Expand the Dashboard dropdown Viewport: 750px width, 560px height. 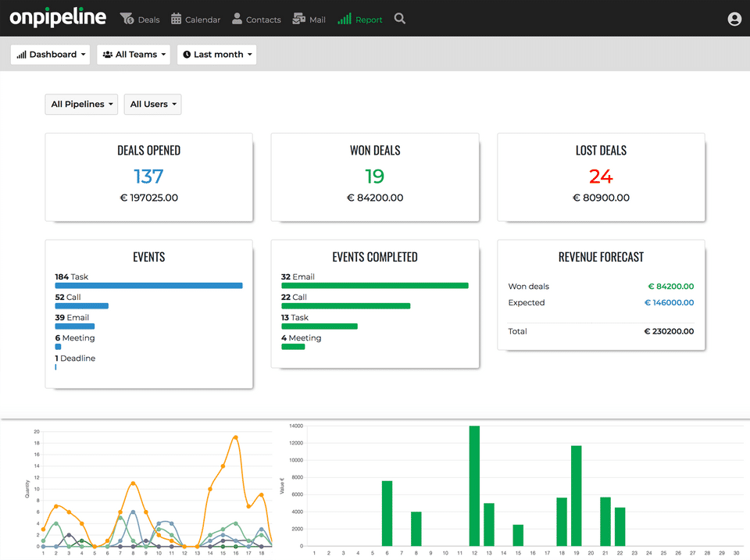[51, 55]
